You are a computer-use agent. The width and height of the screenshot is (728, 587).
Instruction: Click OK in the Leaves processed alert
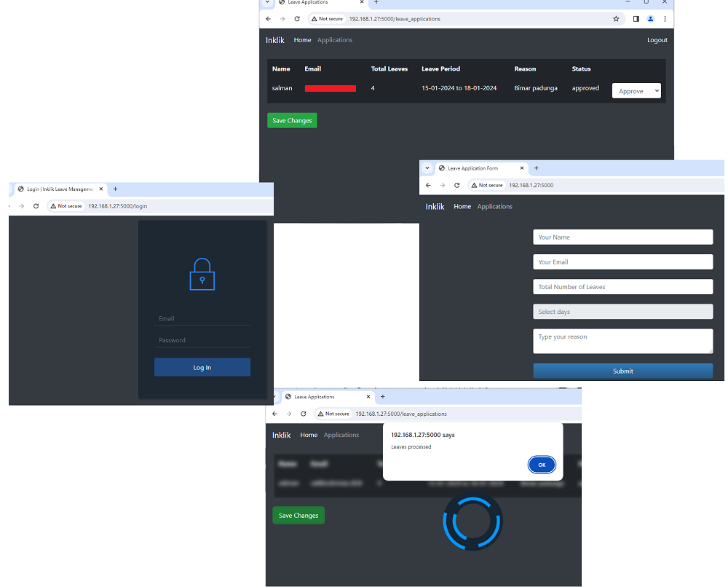point(542,465)
